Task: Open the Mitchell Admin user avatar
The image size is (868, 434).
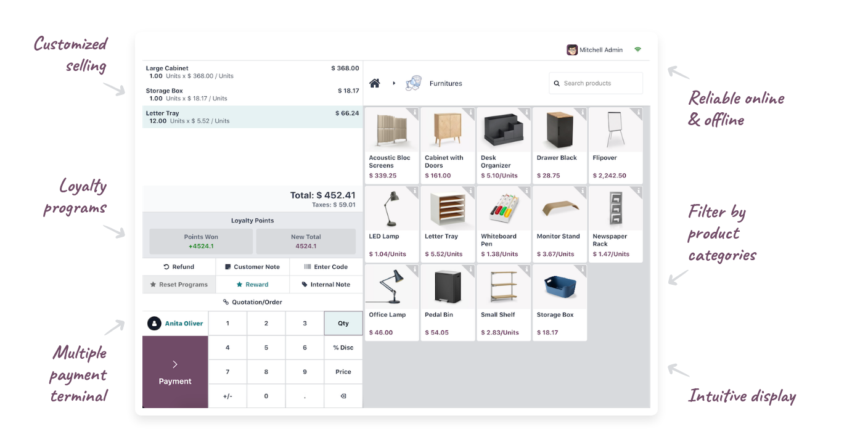Action: 572,49
